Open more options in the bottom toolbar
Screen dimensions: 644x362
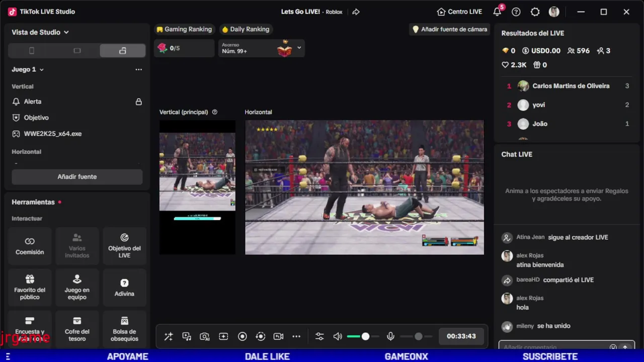(296, 336)
